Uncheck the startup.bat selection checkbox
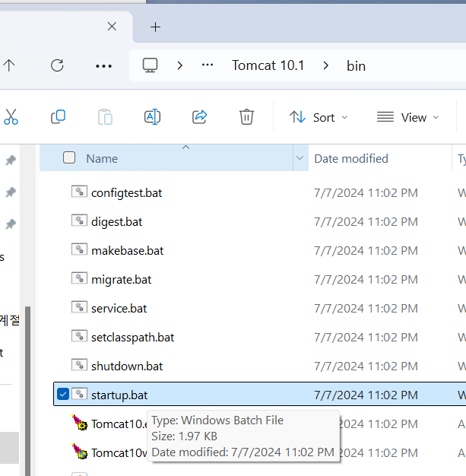466x476 pixels. (63, 394)
